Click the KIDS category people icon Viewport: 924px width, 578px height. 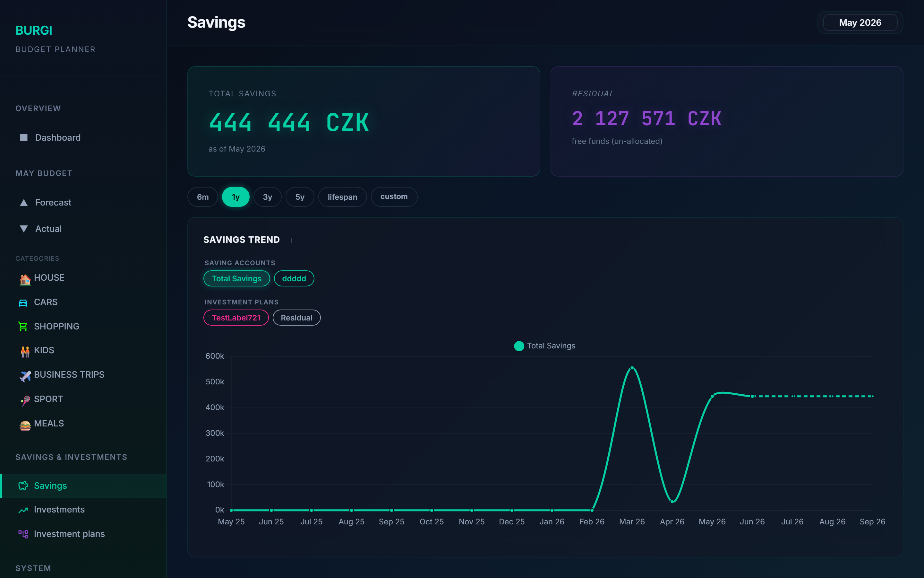[25, 352]
